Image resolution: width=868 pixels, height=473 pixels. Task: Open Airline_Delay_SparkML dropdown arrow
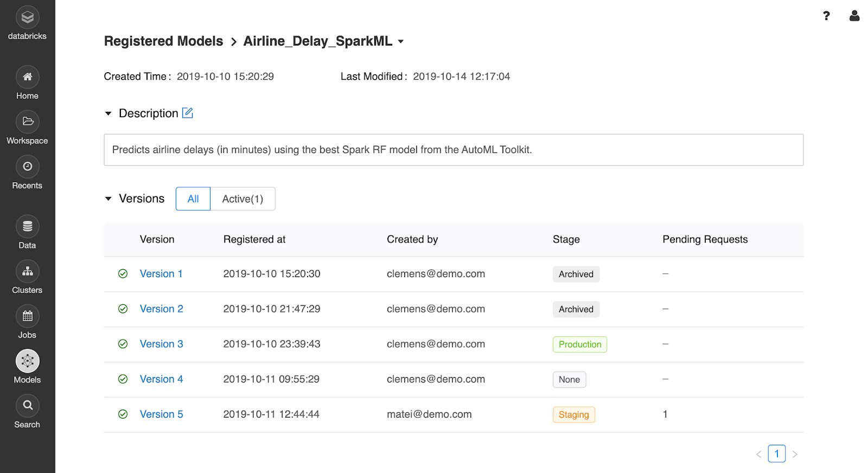point(401,41)
